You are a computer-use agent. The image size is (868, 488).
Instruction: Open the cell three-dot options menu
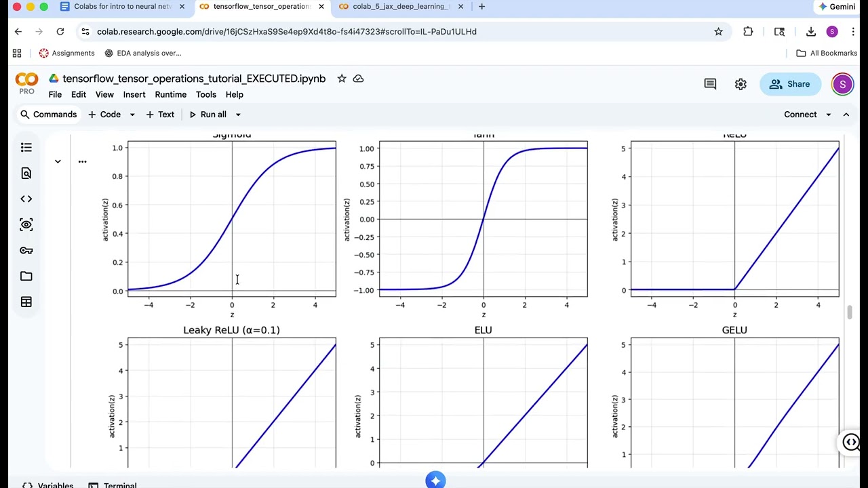tap(82, 161)
